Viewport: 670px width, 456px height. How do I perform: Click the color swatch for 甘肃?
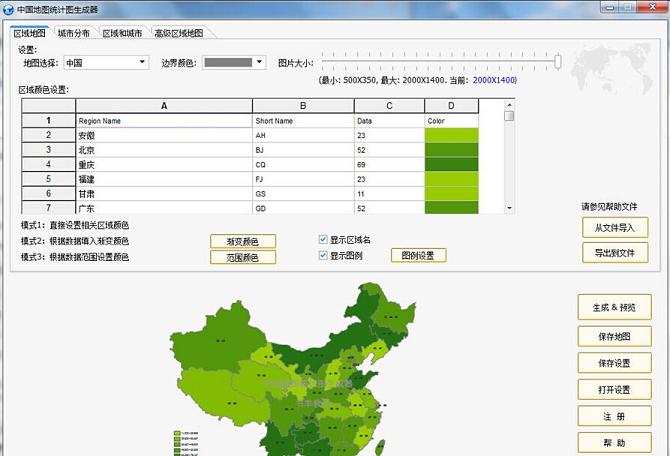[x=452, y=194]
